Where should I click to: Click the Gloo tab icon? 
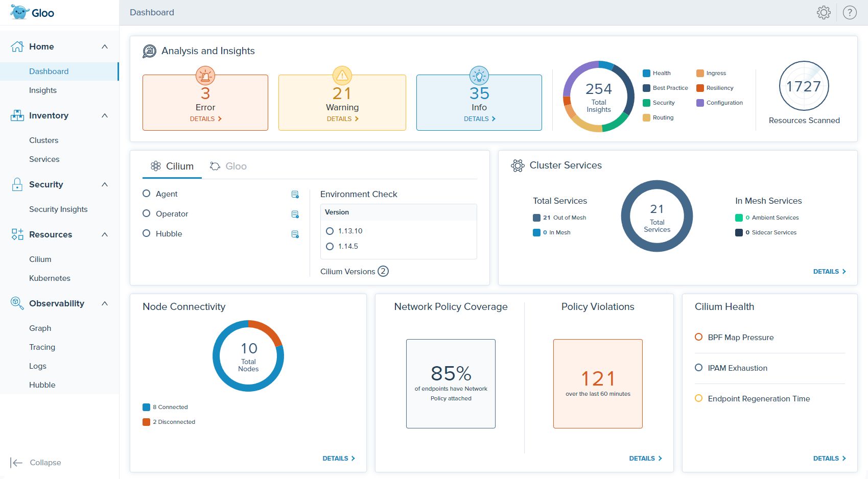(x=215, y=166)
